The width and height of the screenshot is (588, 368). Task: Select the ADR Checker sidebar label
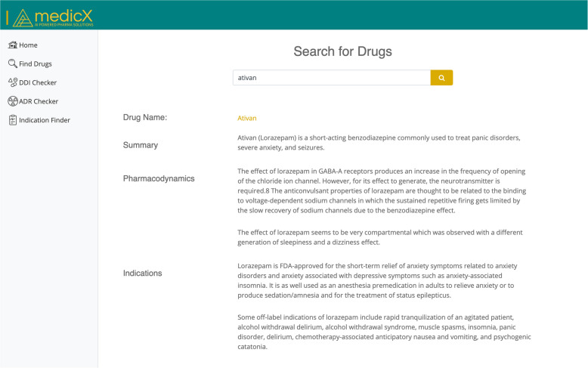pyautogui.click(x=39, y=101)
